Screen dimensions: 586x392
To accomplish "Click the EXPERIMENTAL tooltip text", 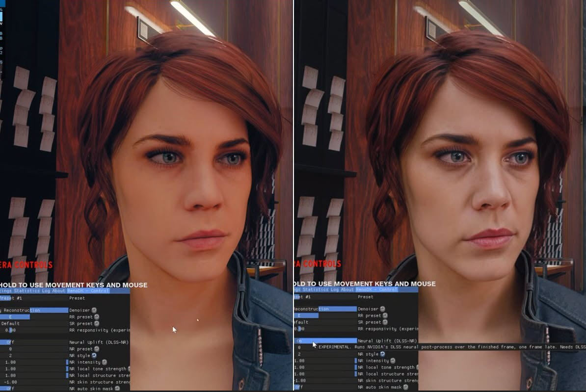I will tap(452, 347).
